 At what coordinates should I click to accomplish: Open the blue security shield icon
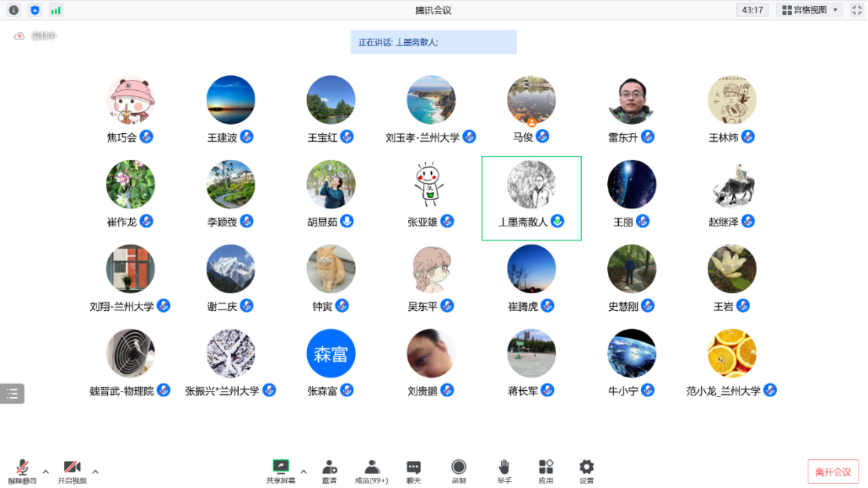tap(34, 10)
